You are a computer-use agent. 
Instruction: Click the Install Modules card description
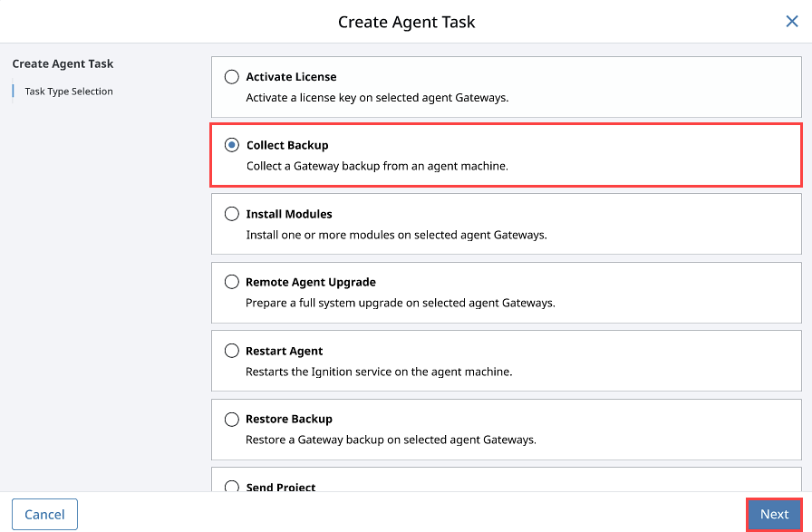click(396, 235)
